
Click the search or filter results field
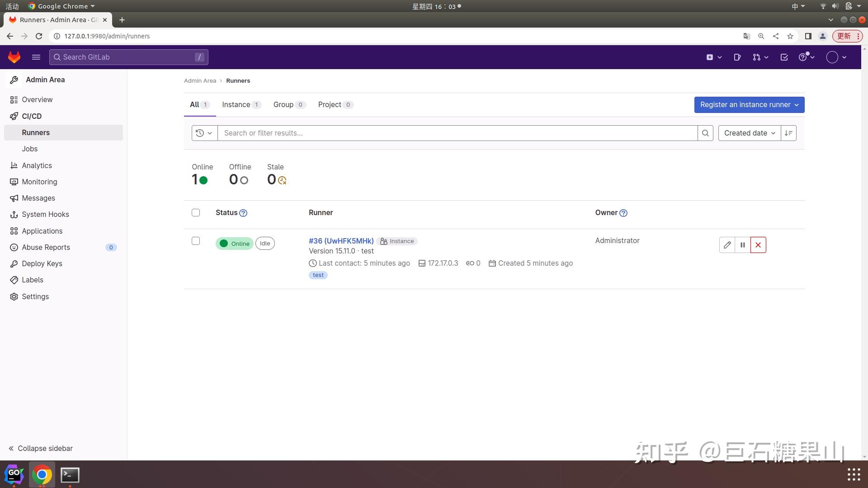[452, 133]
